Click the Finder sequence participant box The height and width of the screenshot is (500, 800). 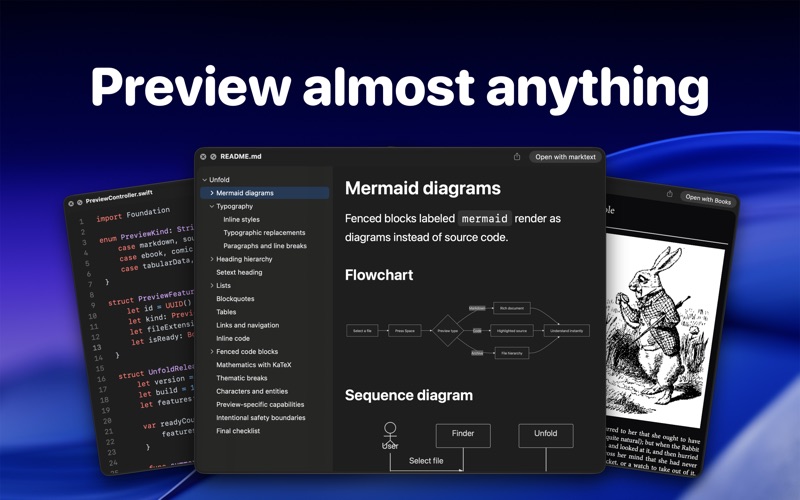point(463,436)
